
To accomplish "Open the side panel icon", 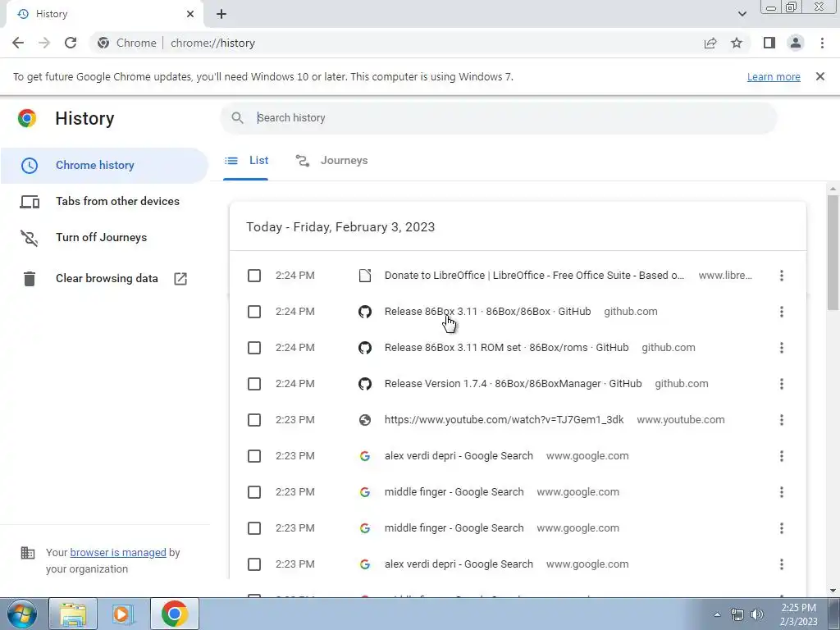I will tap(769, 43).
